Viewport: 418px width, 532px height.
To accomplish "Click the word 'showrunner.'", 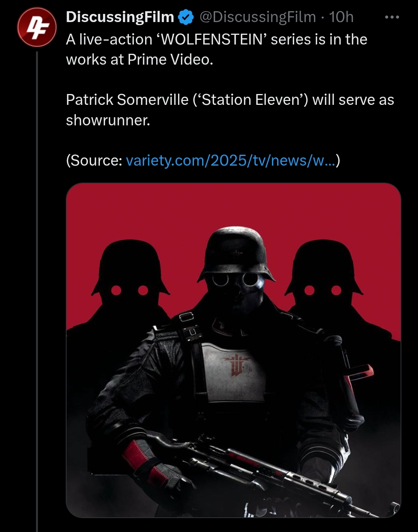I will [108, 120].
